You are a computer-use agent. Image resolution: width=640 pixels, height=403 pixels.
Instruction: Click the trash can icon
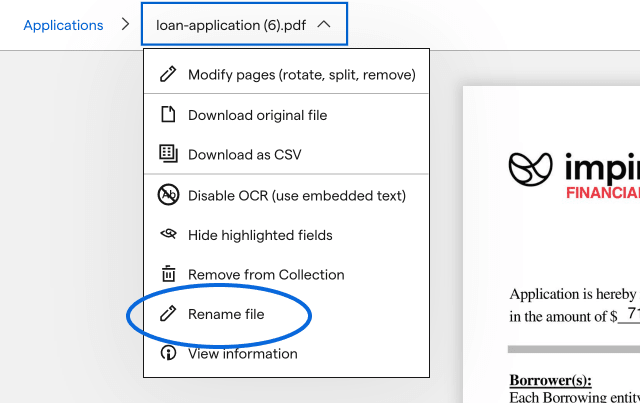pos(168,274)
